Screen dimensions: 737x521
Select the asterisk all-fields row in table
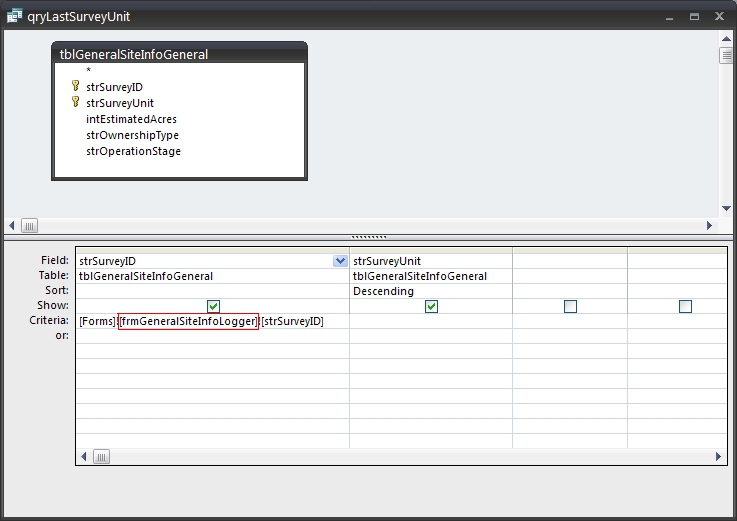click(x=88, y=71)
